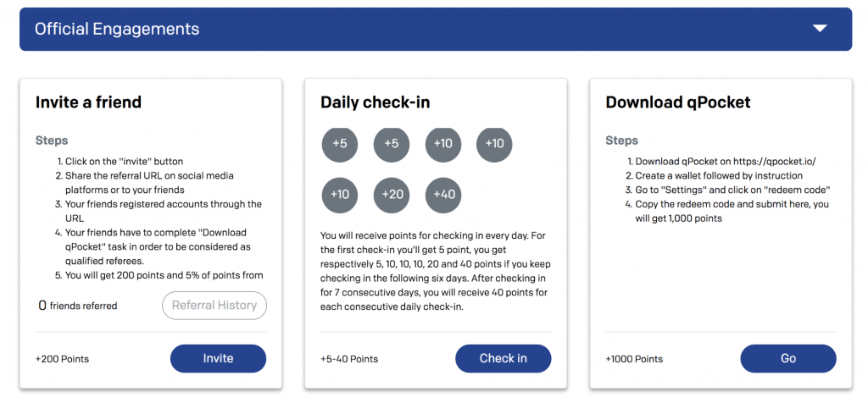Image resolution: width=868 pixels, height=403 pixels.
Task: Open the https://qpocket.io/ link
Action: coord(775,162)
